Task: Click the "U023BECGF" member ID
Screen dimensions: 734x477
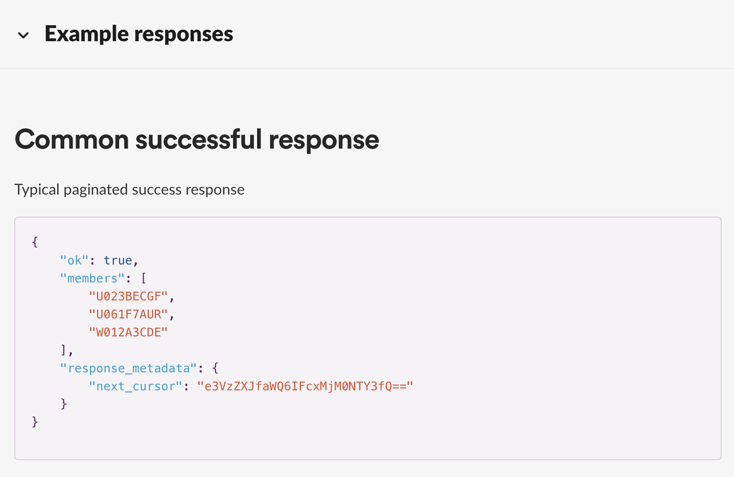Action: [128, 296]
